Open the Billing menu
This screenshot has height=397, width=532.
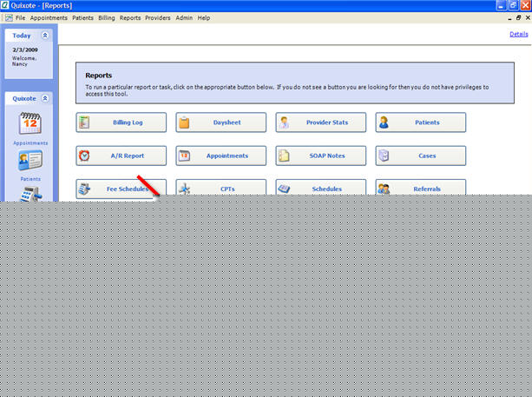(107, 17)
